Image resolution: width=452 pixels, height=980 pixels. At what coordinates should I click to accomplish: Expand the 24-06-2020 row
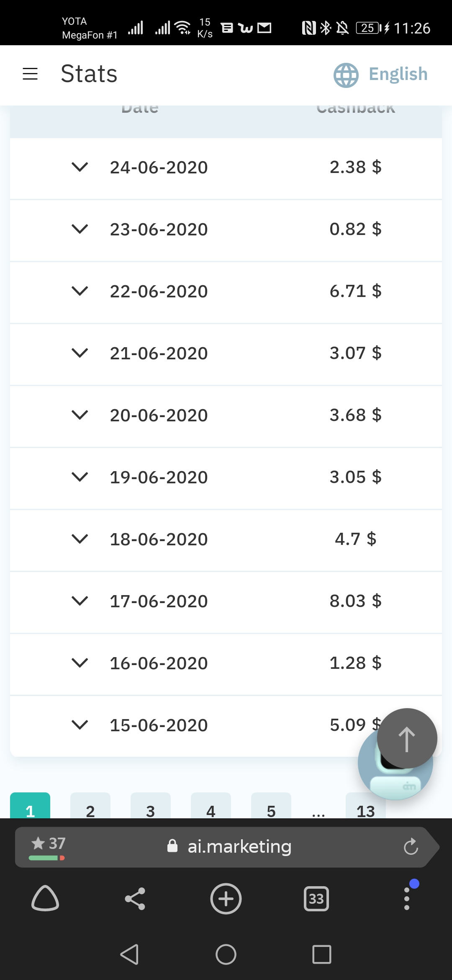[80, 167]
